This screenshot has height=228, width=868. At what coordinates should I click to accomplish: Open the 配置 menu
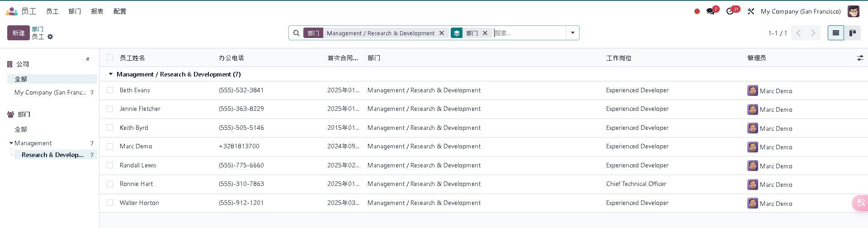(120, 11)
